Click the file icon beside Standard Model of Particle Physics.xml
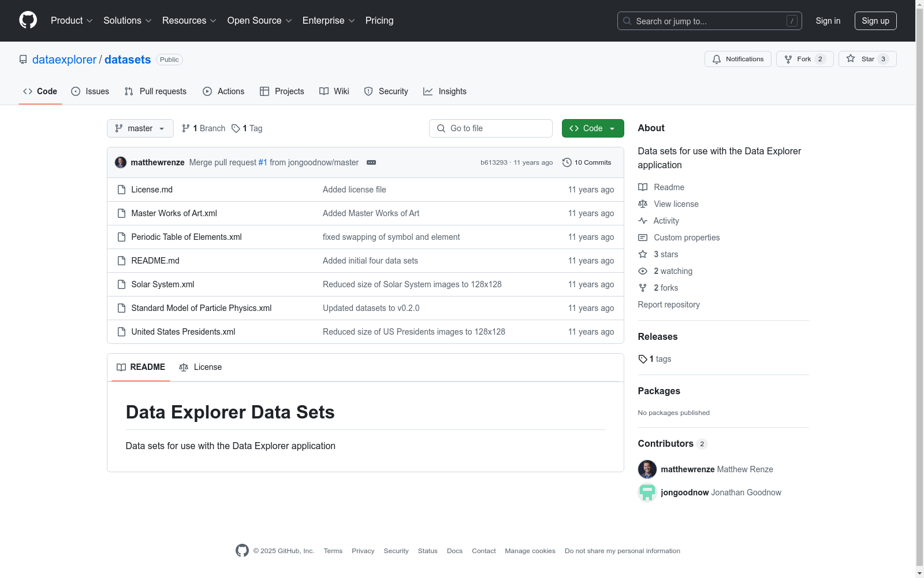Viewport: 924px width, 578px height. 121,308
